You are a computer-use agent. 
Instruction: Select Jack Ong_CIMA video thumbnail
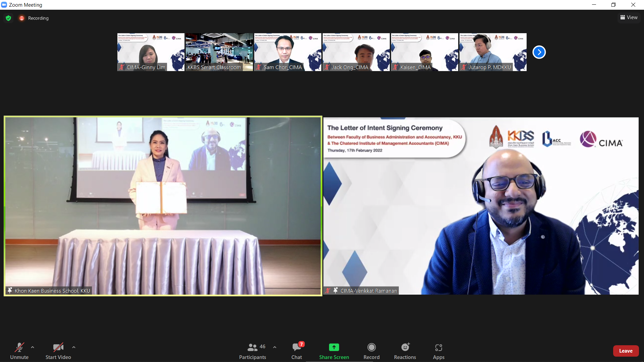tap(356, 52)
